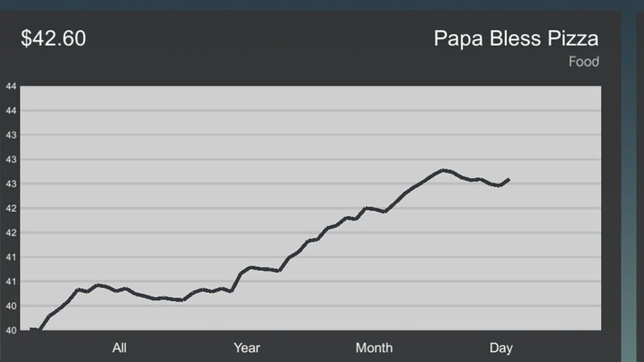Switch chart range to All

tap(119, 348)
